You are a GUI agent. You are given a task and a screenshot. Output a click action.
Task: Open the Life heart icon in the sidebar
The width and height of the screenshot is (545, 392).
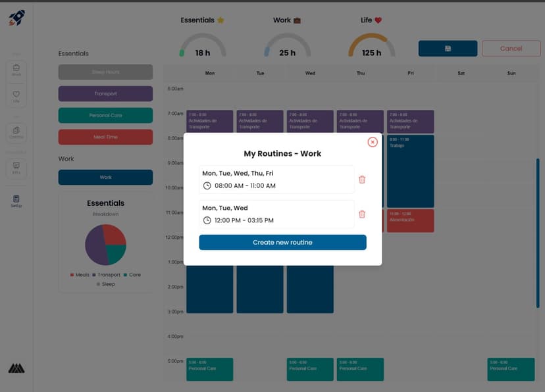point(16,97)
